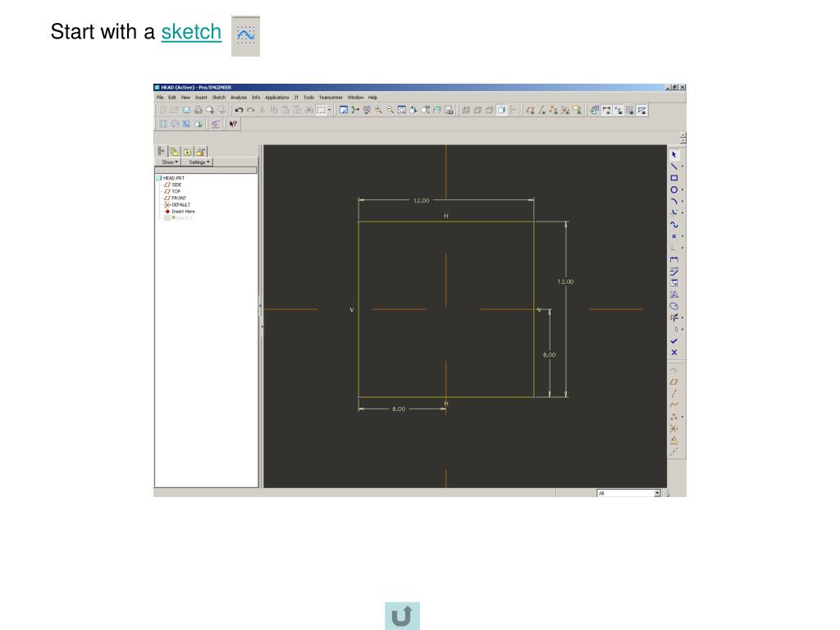Click the Save disk icon
This screenshot has height=630, width=840.
coord(186,109)
